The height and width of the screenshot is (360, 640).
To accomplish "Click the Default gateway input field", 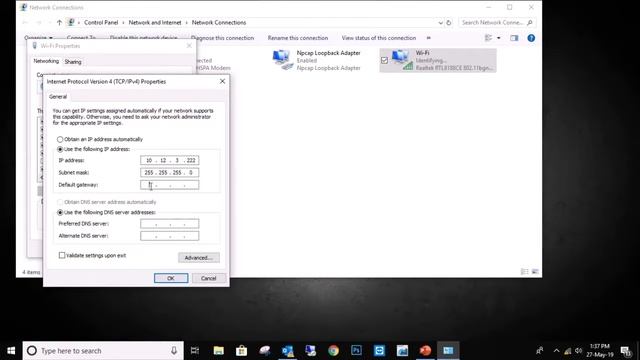I will pos(169,185).
